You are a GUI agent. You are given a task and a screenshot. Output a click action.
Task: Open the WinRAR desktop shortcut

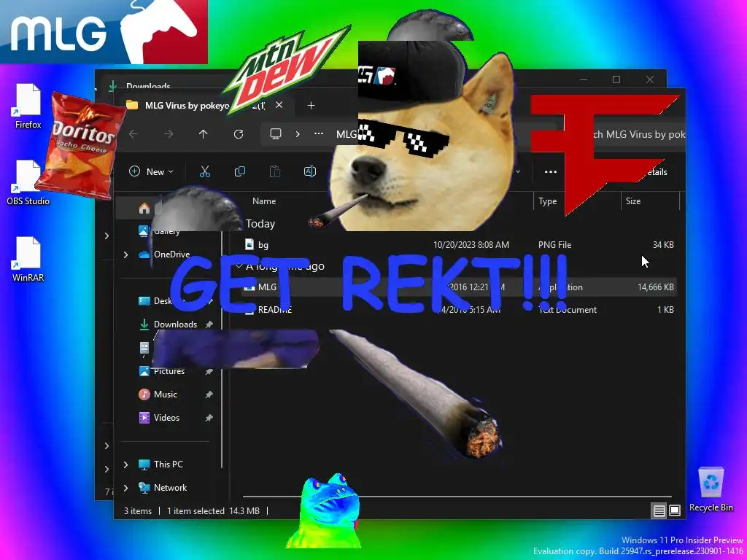[28, 259]
